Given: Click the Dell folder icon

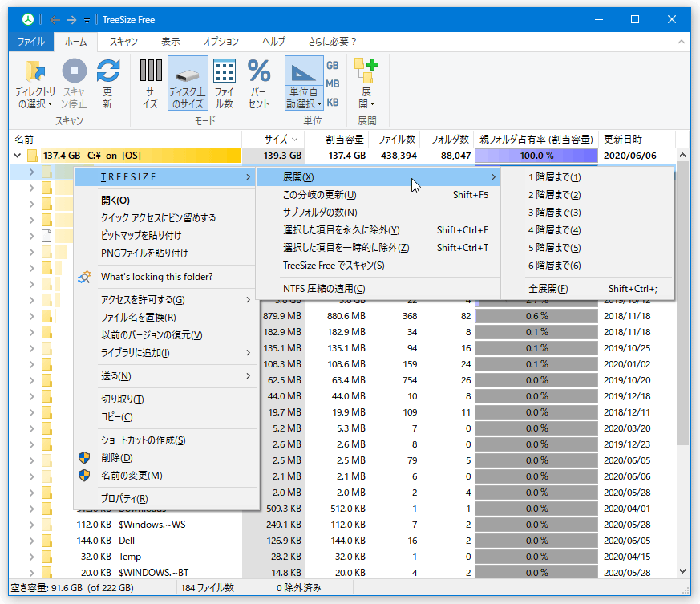Looking at the screenshot, I should [47, 541].
